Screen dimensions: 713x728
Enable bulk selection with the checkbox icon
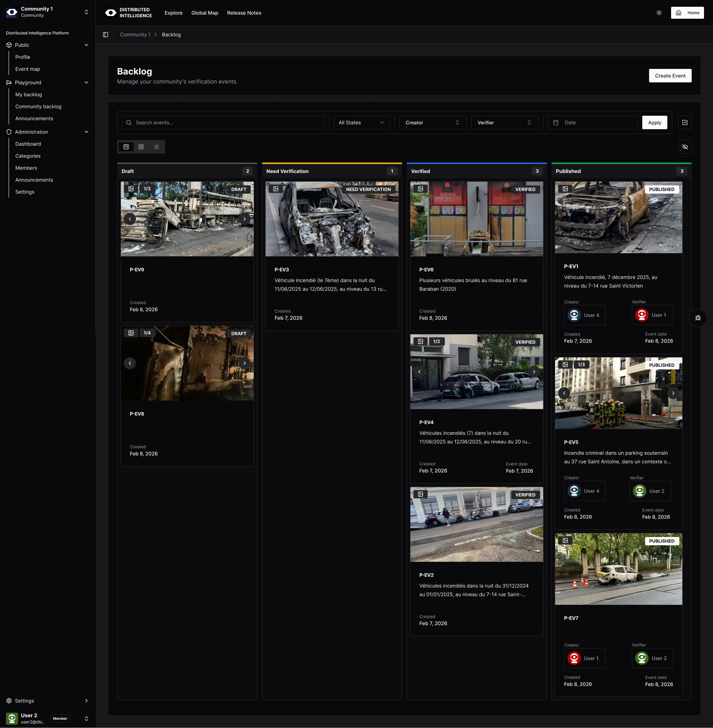pyautogui.click(x=685, y=122)
